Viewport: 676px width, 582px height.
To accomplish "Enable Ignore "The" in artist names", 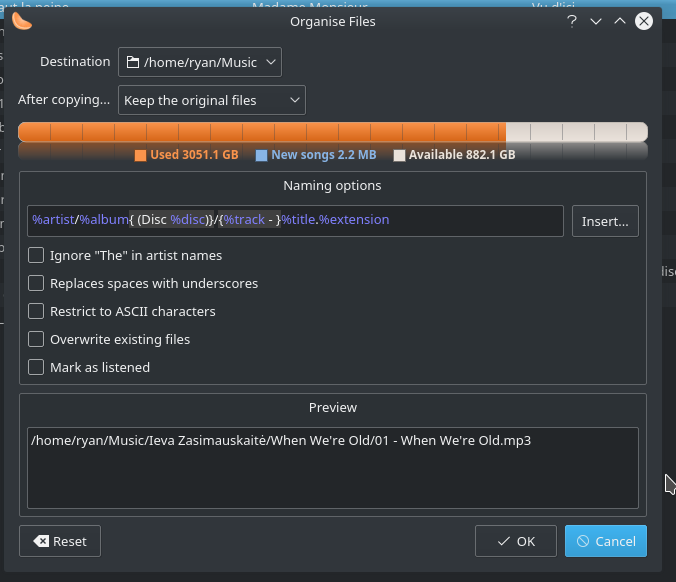I will (x=36, y=255).
